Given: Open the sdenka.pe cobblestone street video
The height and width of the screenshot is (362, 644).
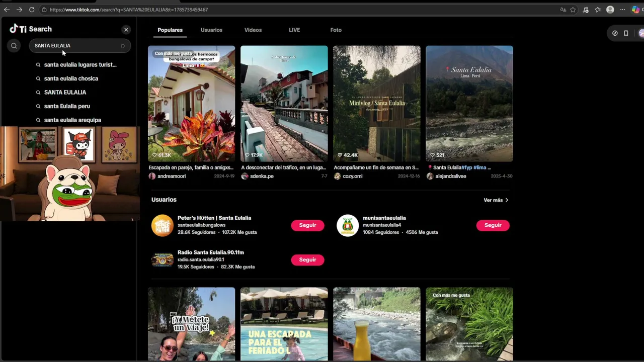Looking at the screenshot, I should pos(284,104).
